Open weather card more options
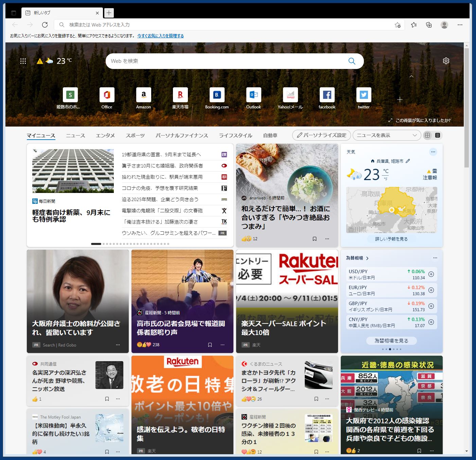This screenshot has width=476, height=460. click(433, 152)
